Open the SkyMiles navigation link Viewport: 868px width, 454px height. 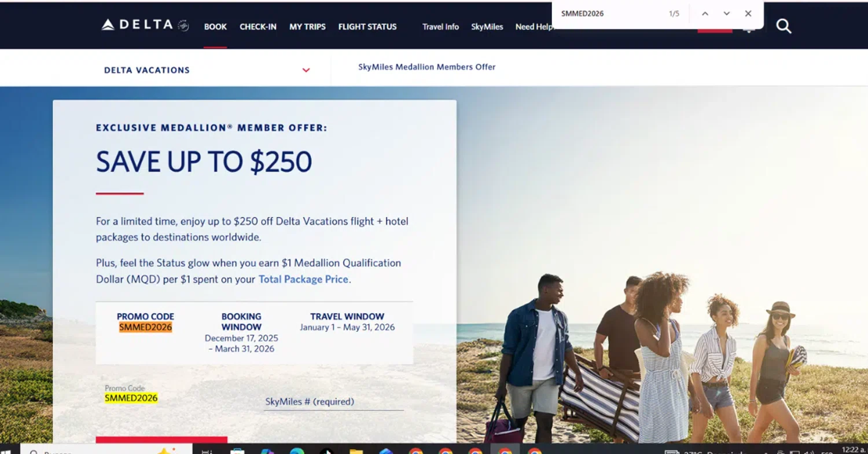tap(487, 27)
